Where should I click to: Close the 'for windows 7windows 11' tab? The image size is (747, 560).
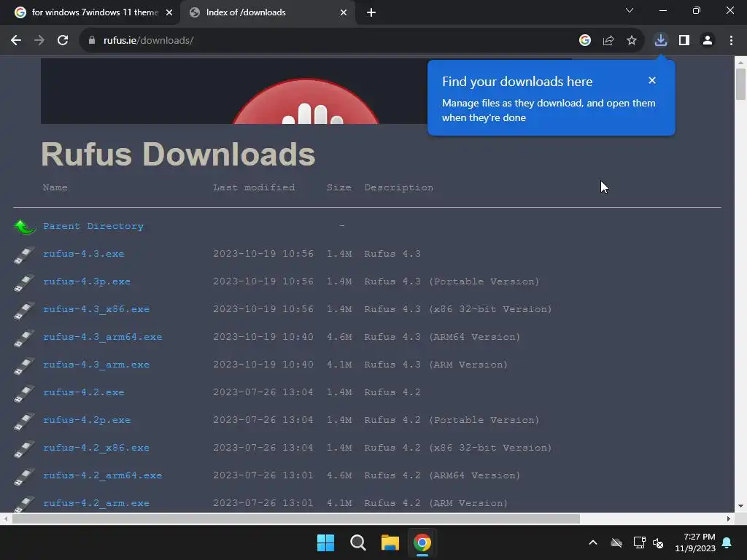169,12
